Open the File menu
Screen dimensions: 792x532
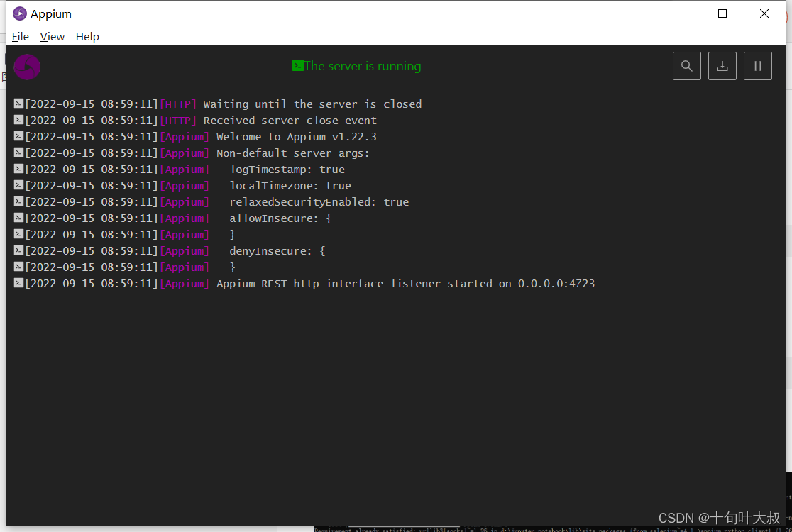click(x=20, y=37)
